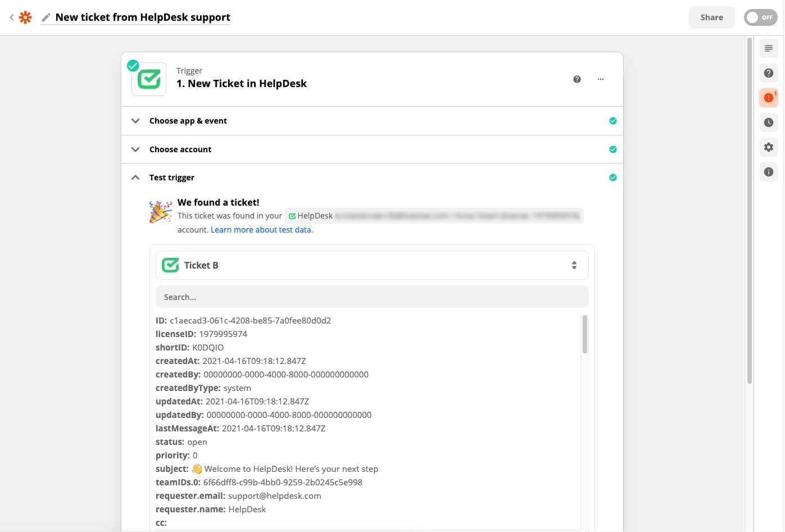785x532 pixels.
Task: Click the updatedAt row
Action: (233, 402)
